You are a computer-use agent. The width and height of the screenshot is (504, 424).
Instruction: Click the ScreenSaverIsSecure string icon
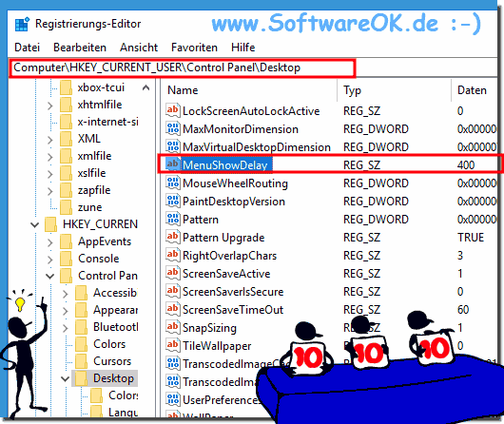(173, 290)
